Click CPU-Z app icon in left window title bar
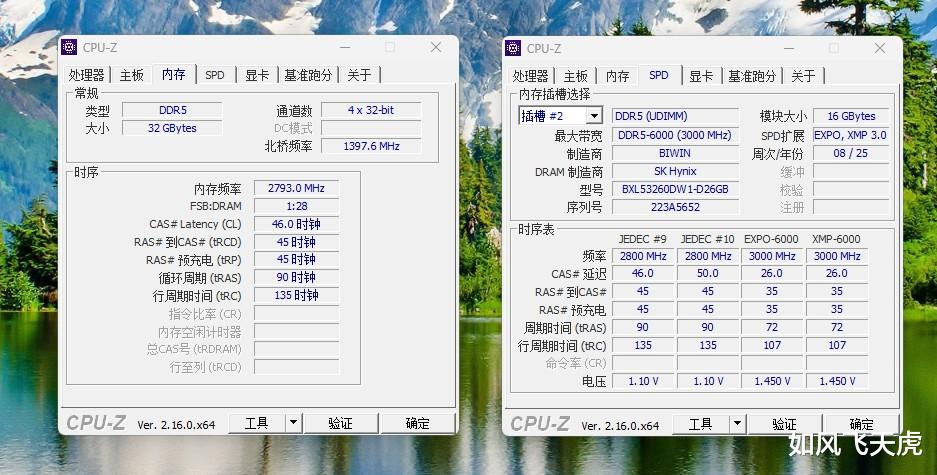937x475 pixels. [x=69, y=47]
